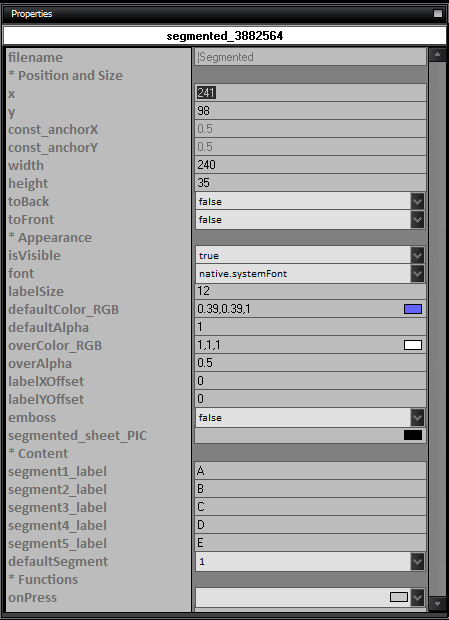Open the onPress function dropdown arrow
The height and width of the screenshot is (620, 449).
point(417,597)
